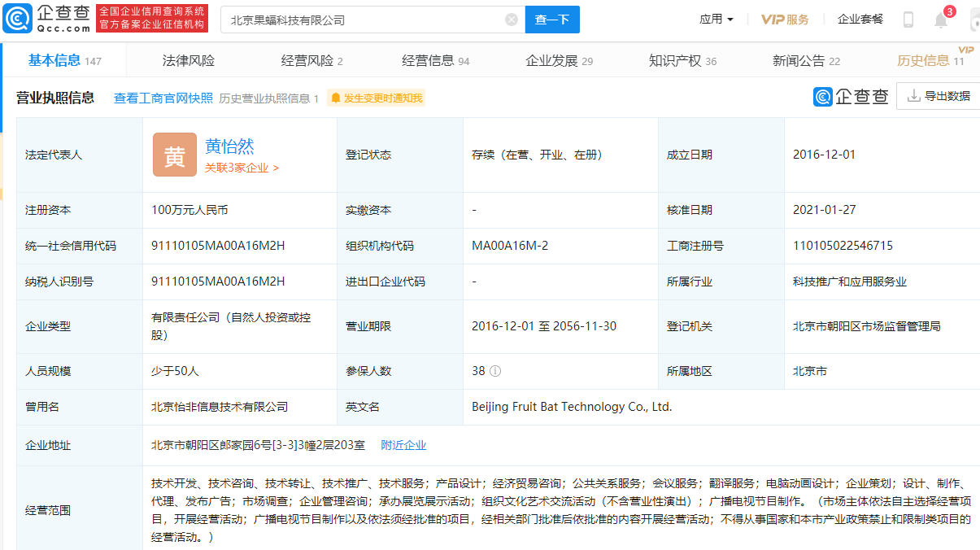The image size is (980, 550).
Task: Click the 黄 avatar thumbnail
Action: tap(175, 155)
